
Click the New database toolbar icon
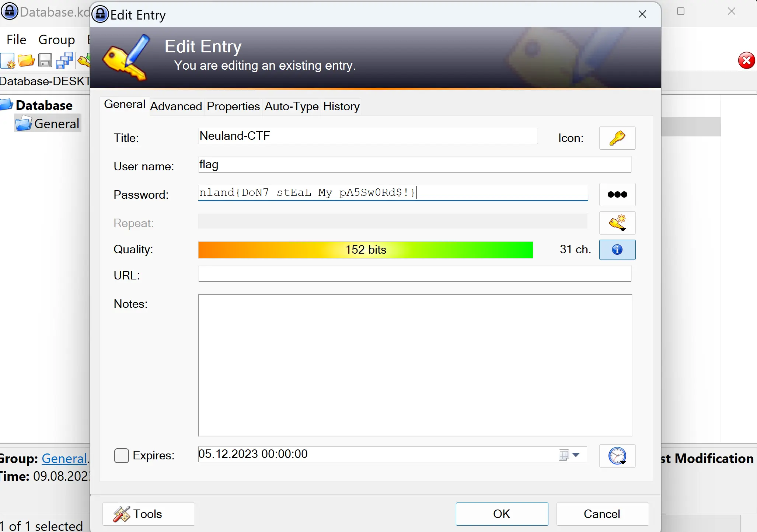(7, 61)
